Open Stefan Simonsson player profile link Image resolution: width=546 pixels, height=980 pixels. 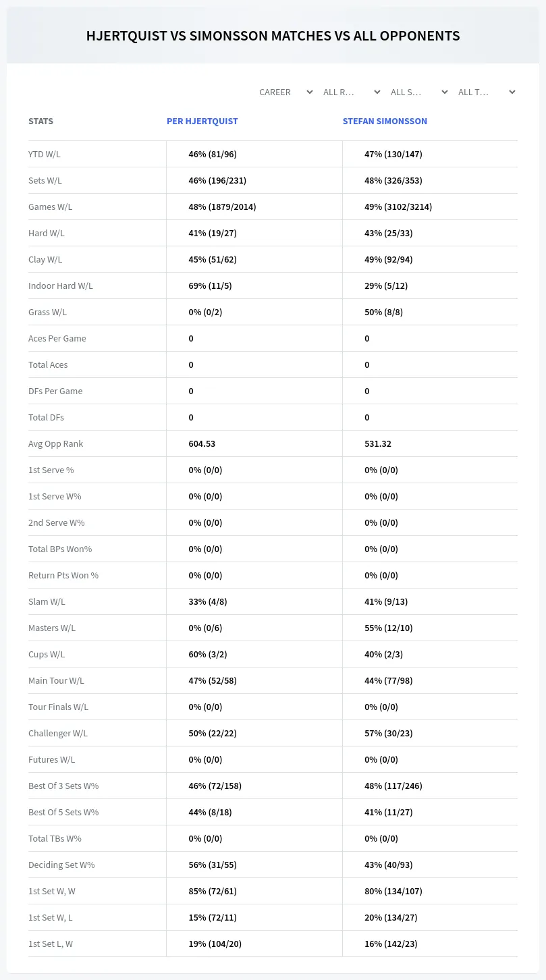pyautogui.click(x=385, y=121)
